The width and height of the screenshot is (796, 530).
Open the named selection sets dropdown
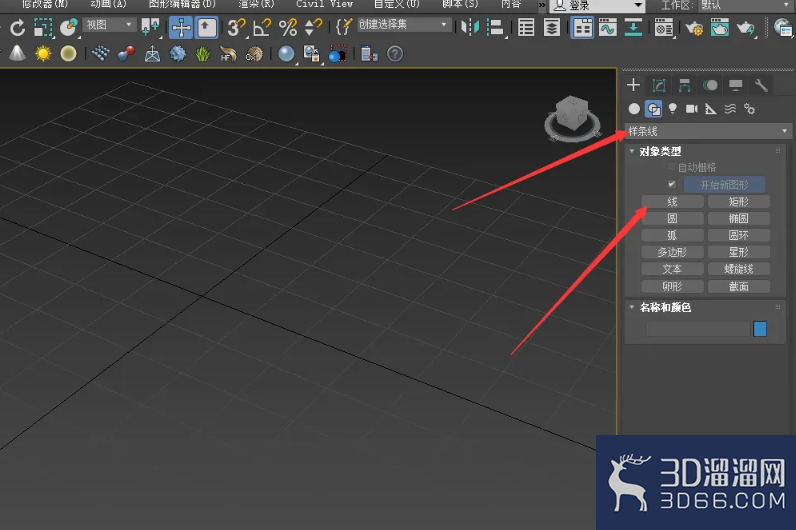coord(404,24)
